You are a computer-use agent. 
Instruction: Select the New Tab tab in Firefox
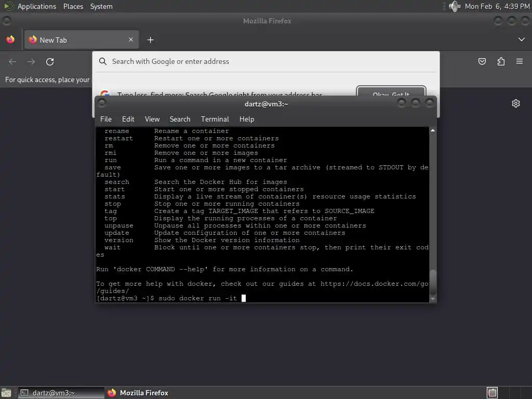pos(82,39)
